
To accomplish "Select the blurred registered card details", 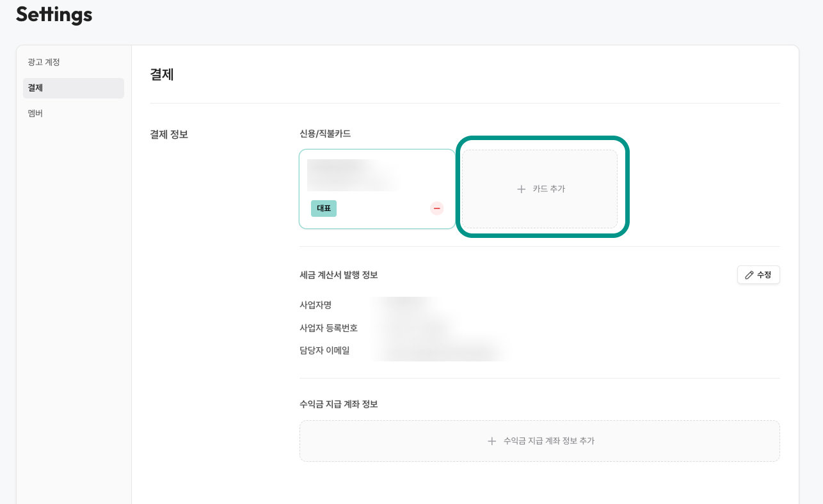I will [x=351, y=175].
